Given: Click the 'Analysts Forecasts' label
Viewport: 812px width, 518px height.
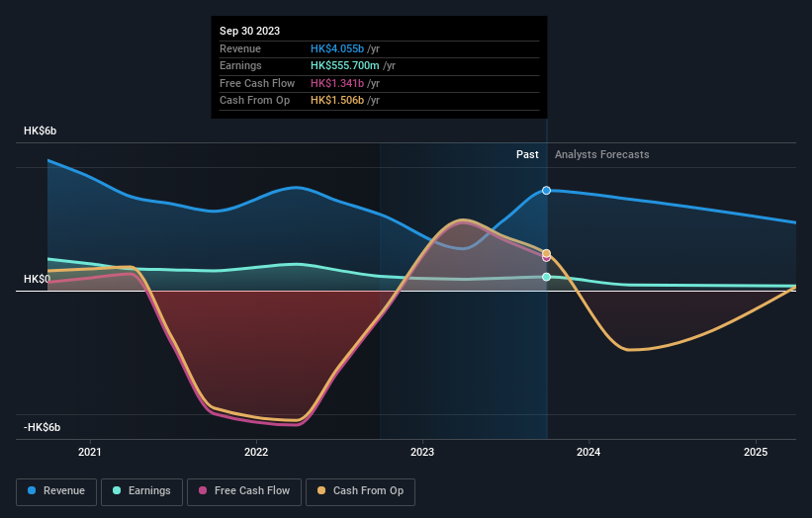Looking at the screenshot, I should pos(601,154).
